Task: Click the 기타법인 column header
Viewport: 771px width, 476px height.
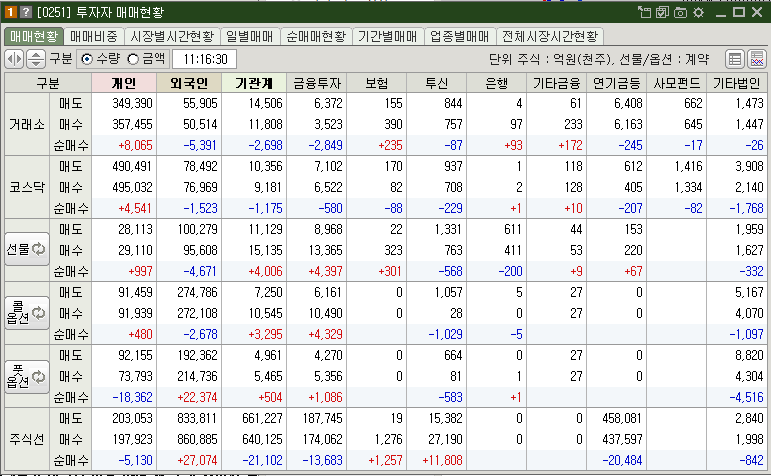Action: pos(737,83)
